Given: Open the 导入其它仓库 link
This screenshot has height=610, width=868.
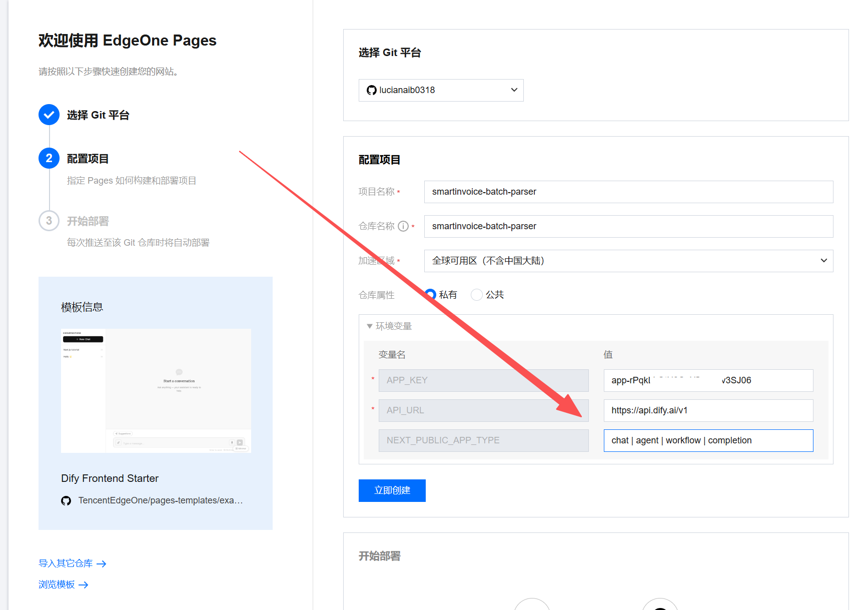Looking at the screenshot, I should click(x=66, y=563).
